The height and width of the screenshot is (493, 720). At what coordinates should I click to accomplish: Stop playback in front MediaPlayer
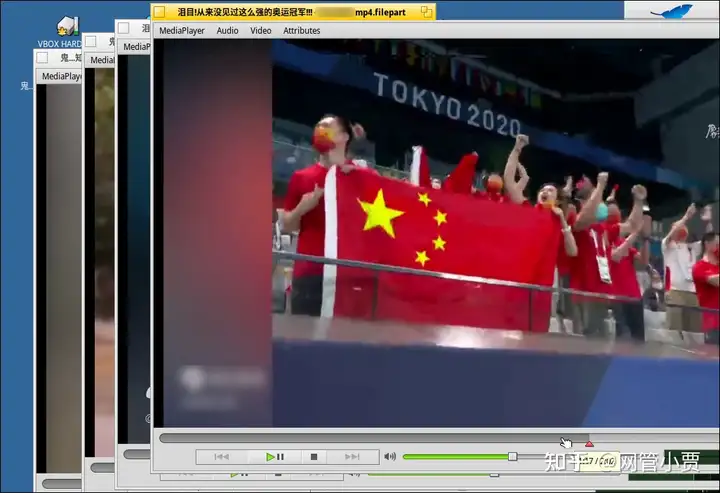(x=314, y=457)
